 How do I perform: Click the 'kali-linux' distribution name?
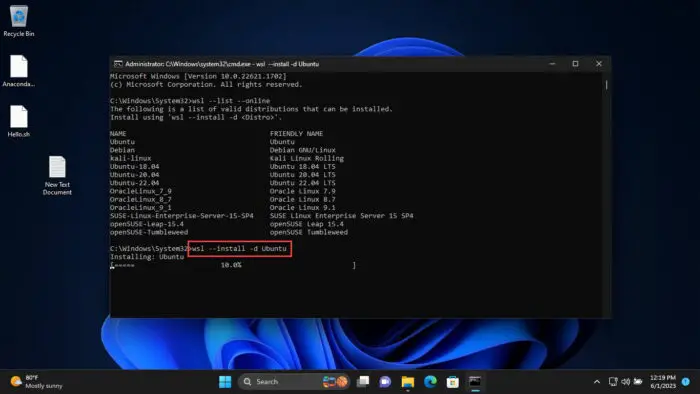click(130, 158)
